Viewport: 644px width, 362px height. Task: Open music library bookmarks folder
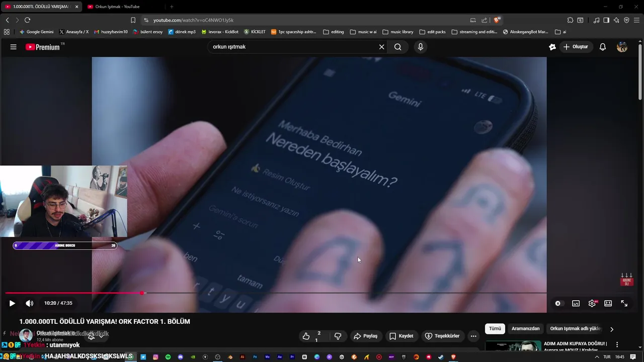(398, 32)
